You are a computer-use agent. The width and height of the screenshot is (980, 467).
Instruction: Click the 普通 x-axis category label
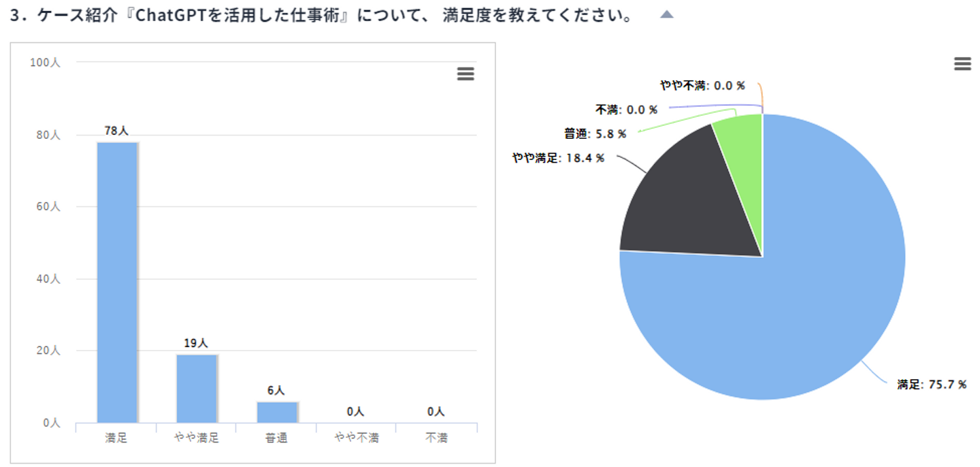coord(276,438)
